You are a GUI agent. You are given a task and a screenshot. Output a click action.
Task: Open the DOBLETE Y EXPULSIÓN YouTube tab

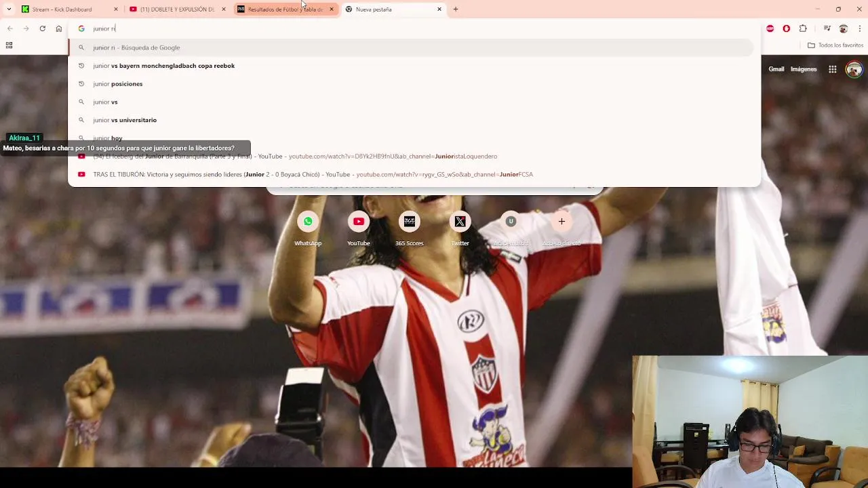point(176,9)
